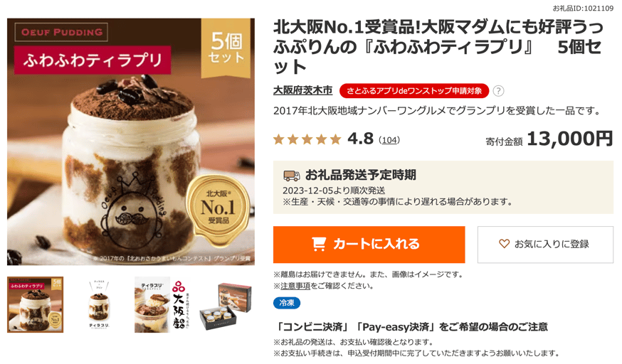Select the second white-background jar thumbnail
Screen dimensions: 622x364
[x=99, y=304]
